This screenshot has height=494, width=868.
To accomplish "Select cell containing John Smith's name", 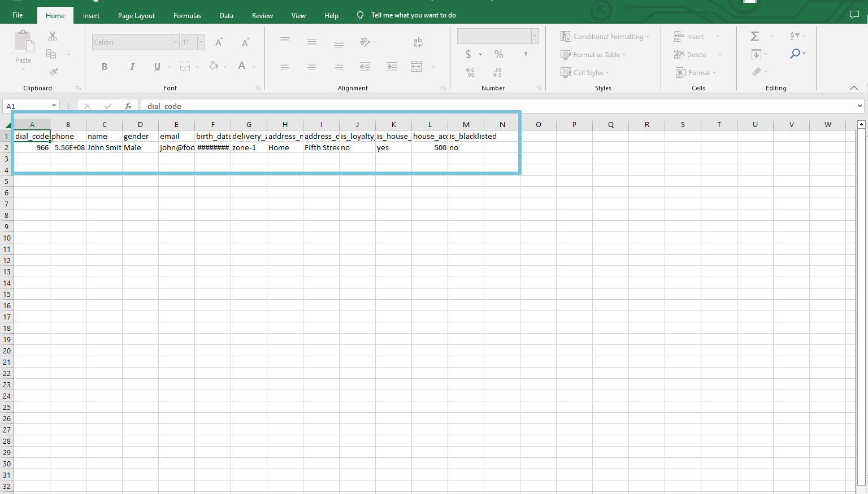I will [x=104, y=147].
